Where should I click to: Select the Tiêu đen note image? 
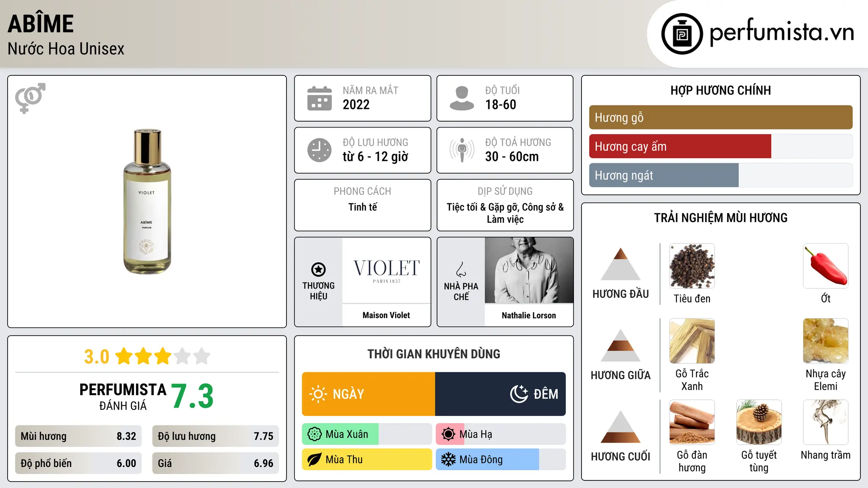692,266
